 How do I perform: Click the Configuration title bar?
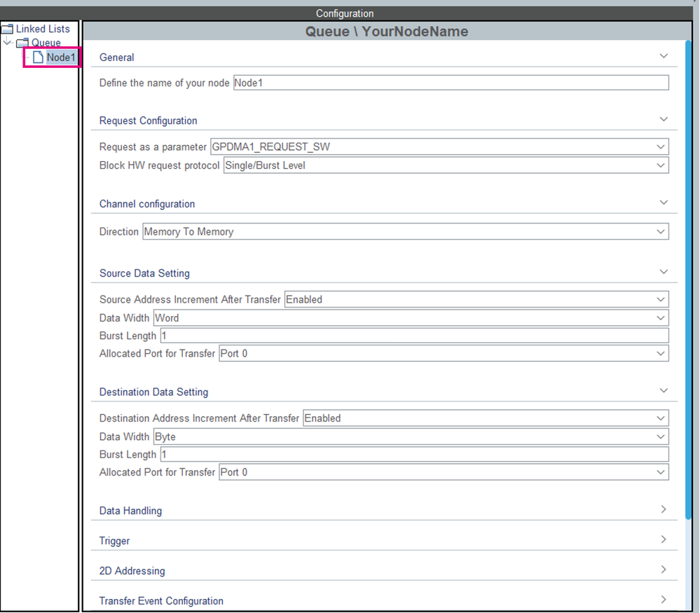pos(345,13)
